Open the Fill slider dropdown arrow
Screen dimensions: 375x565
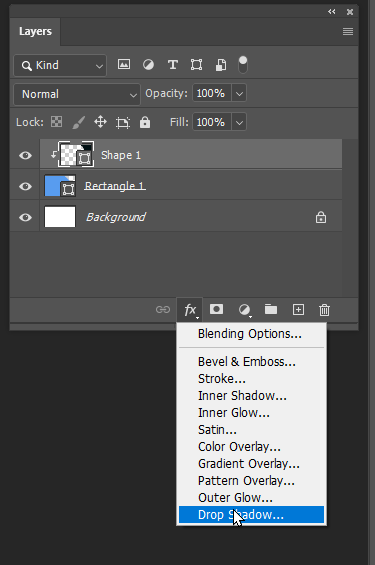coord(239,122)
